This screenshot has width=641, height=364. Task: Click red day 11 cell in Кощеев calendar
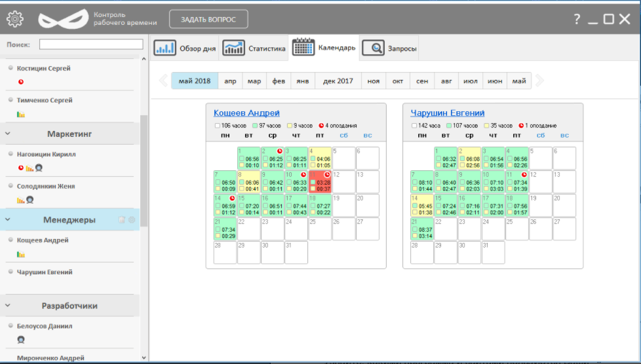point(320,182)
